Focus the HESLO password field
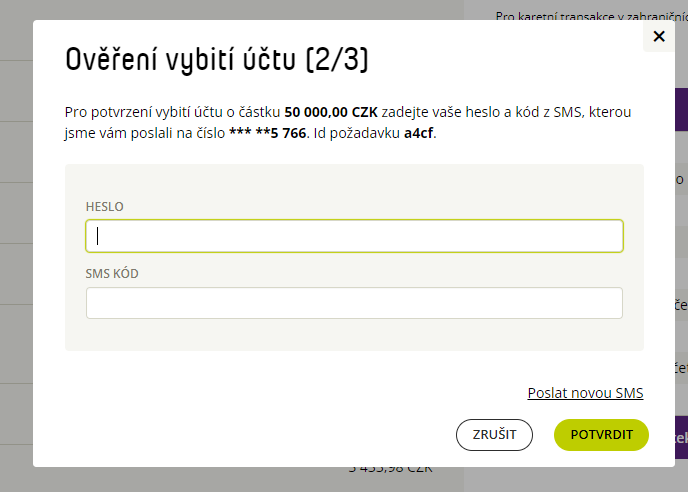 pyautogui.click(x=354, y=236)
